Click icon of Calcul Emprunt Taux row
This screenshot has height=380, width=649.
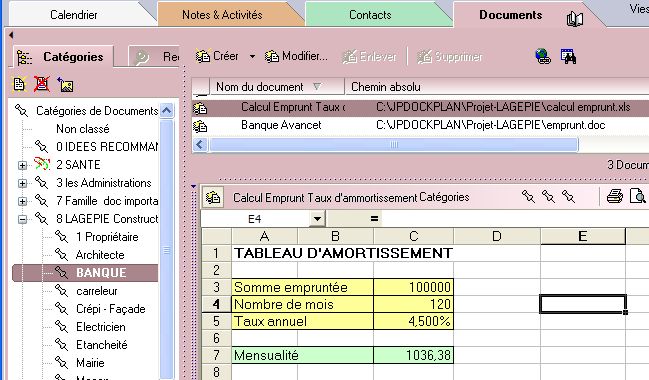[x=200, y=108]
